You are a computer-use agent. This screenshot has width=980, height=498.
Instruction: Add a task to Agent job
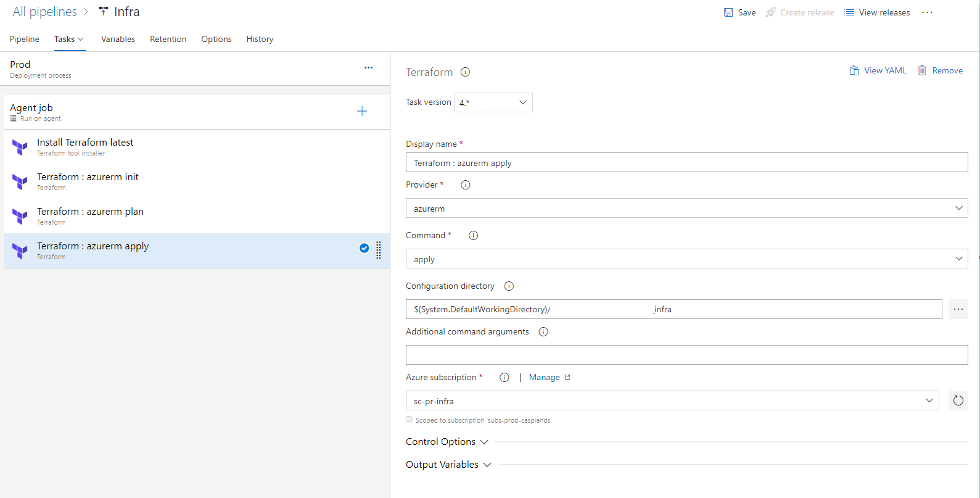(362, 111)
